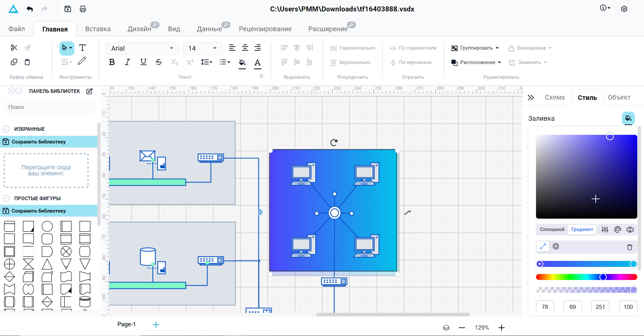Screen dimensions: 644x336
Task: Click the trash icon in gradient panel
Action: click(629, 247)
